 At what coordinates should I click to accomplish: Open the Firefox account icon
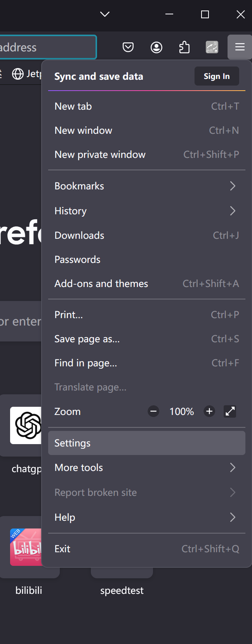point(156,47)
